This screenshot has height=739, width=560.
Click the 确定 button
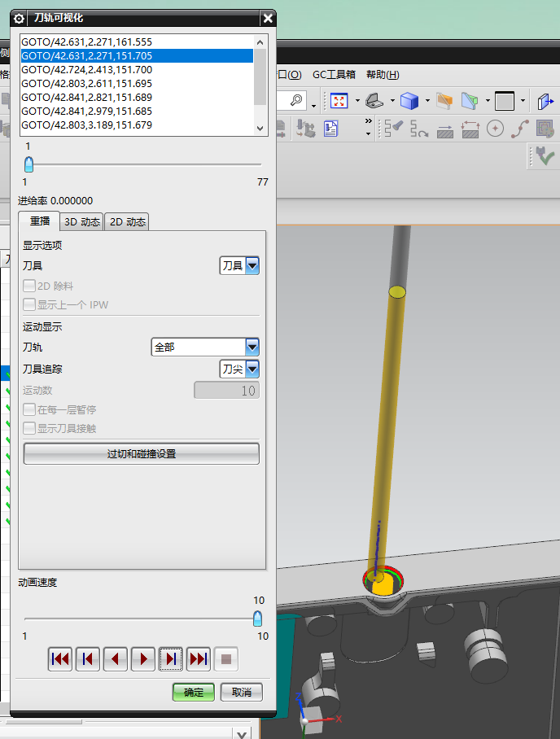pyautogui.click(x=193, y=693)
